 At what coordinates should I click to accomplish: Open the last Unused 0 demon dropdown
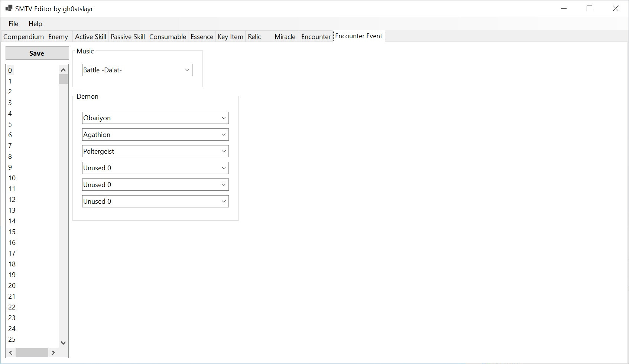pyautogui.click(x=155, y=201)
